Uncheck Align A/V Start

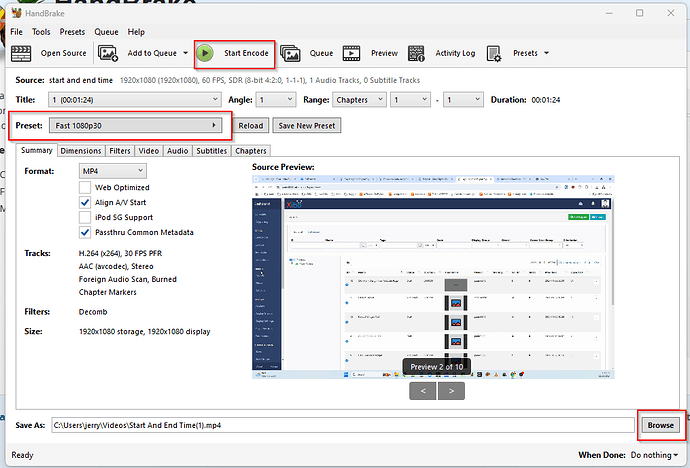click(85, 202)
